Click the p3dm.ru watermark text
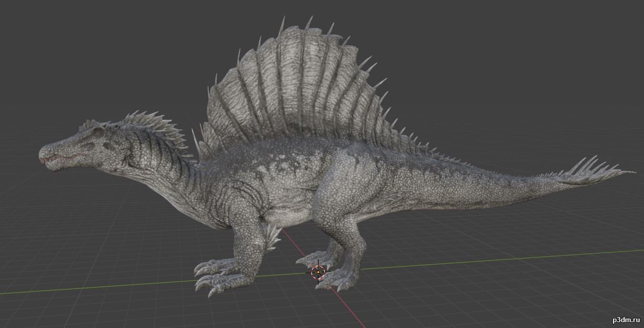 click(x=625, y=320)
